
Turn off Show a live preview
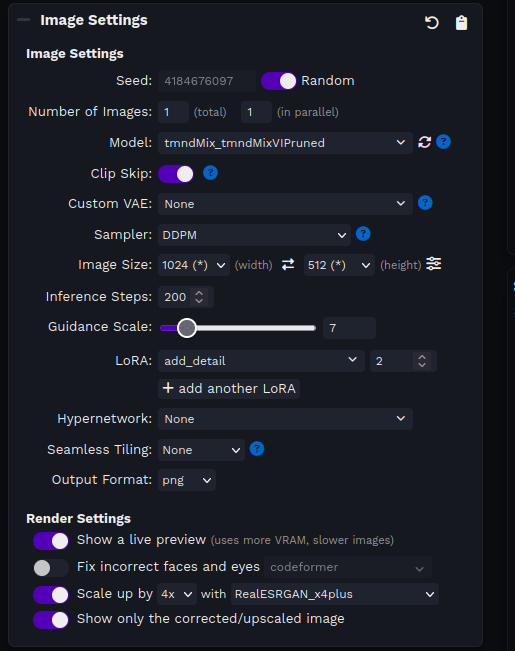51,541
